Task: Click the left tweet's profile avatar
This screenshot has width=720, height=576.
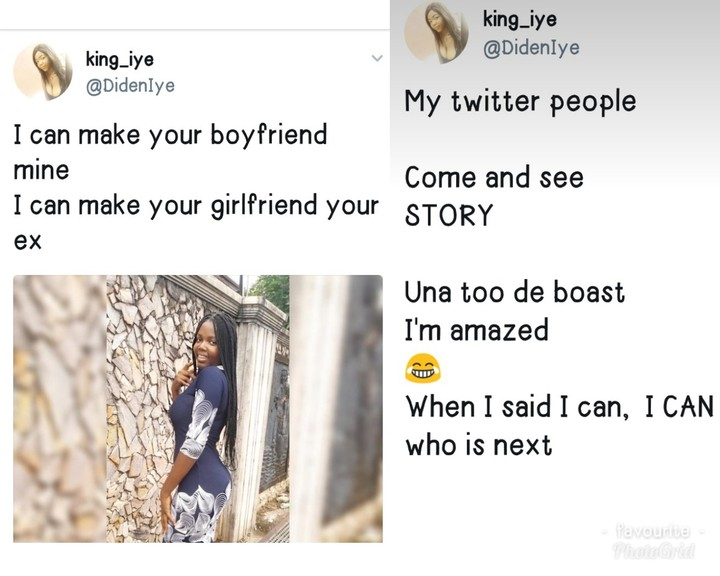Action: click(42, 72)
